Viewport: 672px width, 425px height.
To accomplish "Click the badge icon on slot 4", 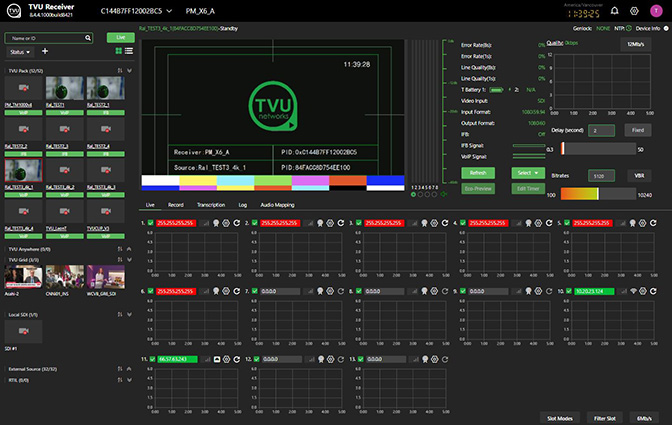I will point(528,223).
